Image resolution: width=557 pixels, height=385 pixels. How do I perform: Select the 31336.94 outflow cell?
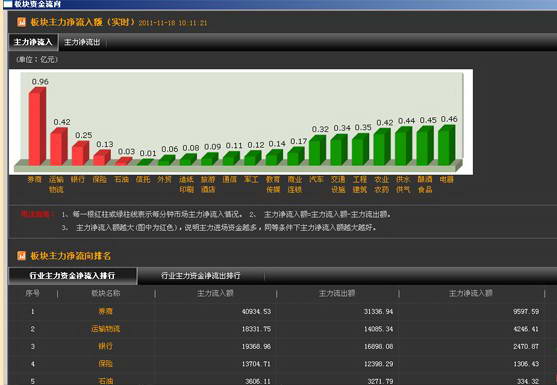click(378, 311)
